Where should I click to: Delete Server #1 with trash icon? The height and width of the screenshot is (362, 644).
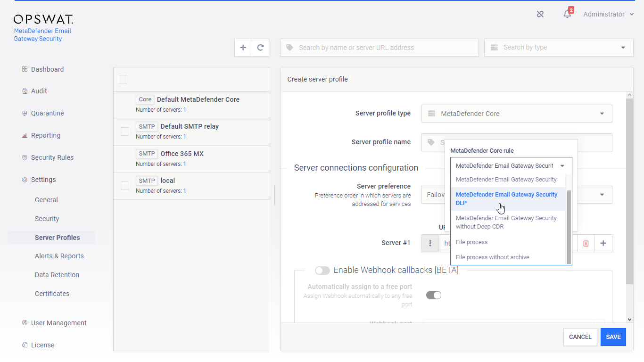click(586, 243)
